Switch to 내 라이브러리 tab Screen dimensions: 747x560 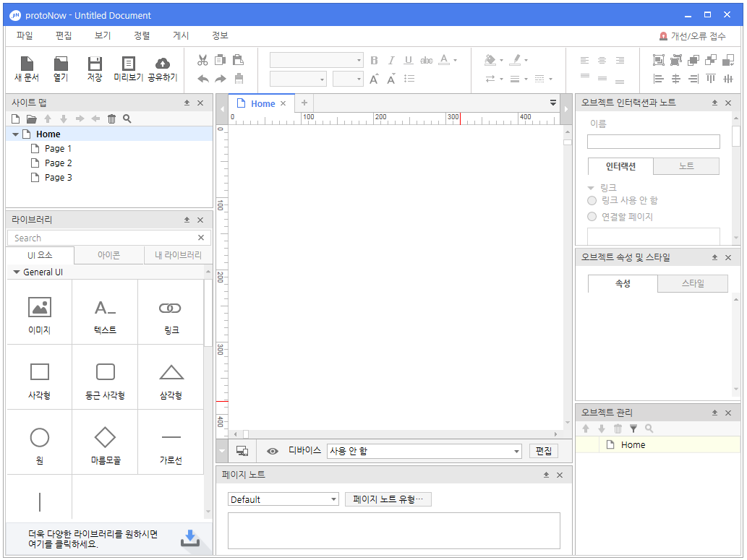pyautogui.click(x=178, y=255)
